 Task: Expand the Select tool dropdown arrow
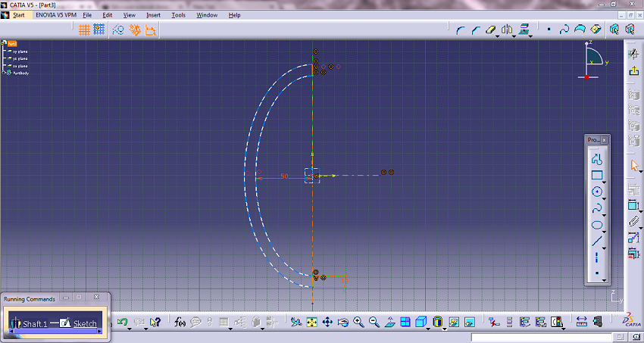click(x=641, y=172)
